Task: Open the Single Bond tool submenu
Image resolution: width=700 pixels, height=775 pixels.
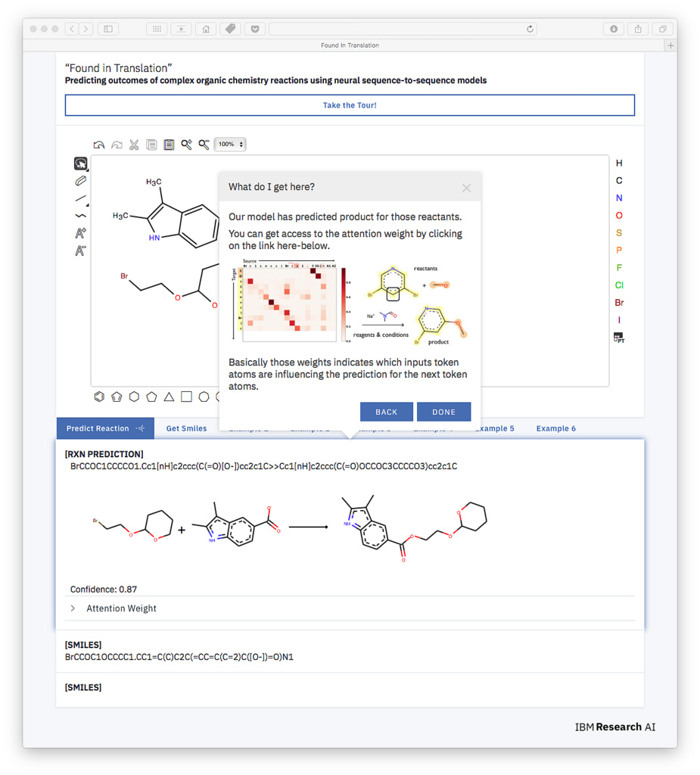Action: [80, 198]
